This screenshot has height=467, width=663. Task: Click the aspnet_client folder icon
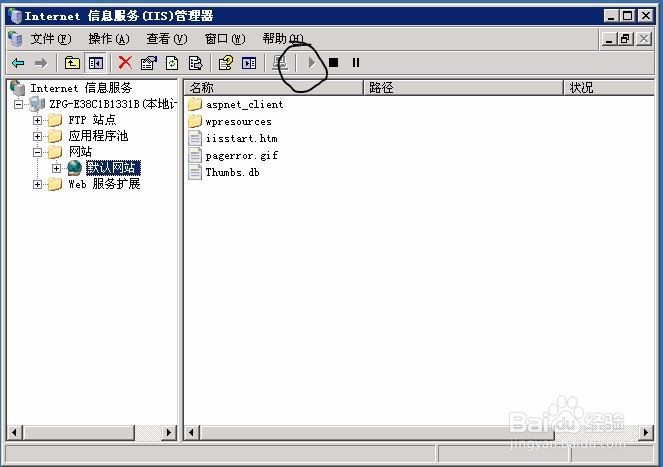[195, 104]
